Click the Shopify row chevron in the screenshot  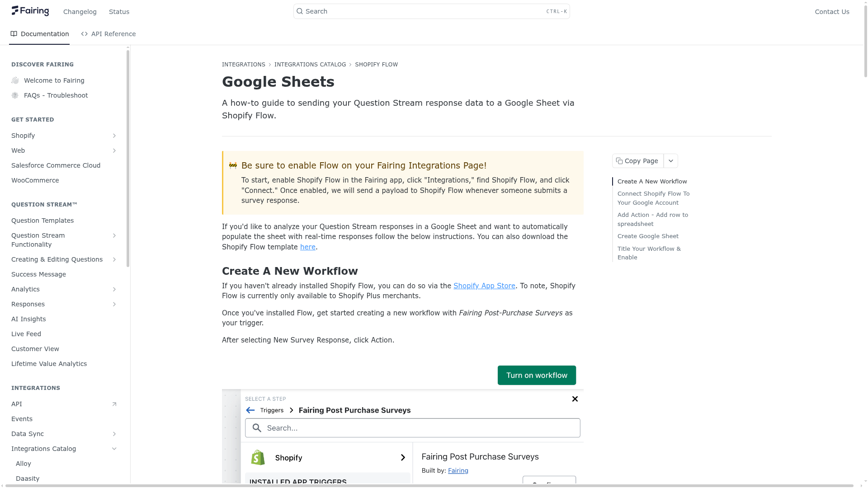(403, 458)
